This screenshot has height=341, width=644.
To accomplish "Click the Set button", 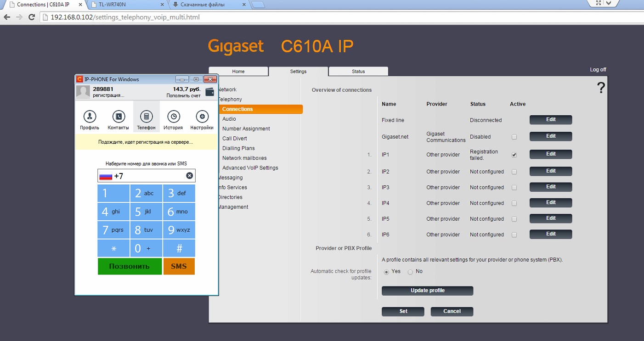I will (403, 312).
